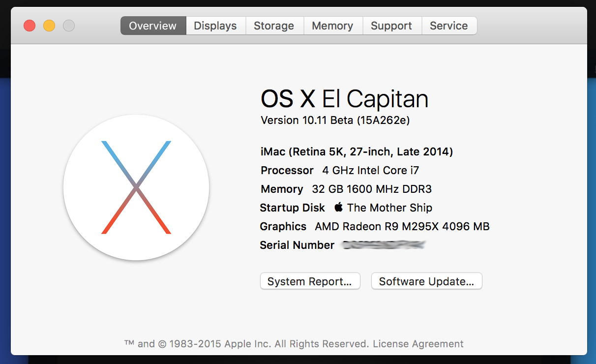Click the Apple icon beside The Mother Ship
Image resolution: width=596 pixels, height=364 pixels.
pyautogui.click(x=338, y=207)
